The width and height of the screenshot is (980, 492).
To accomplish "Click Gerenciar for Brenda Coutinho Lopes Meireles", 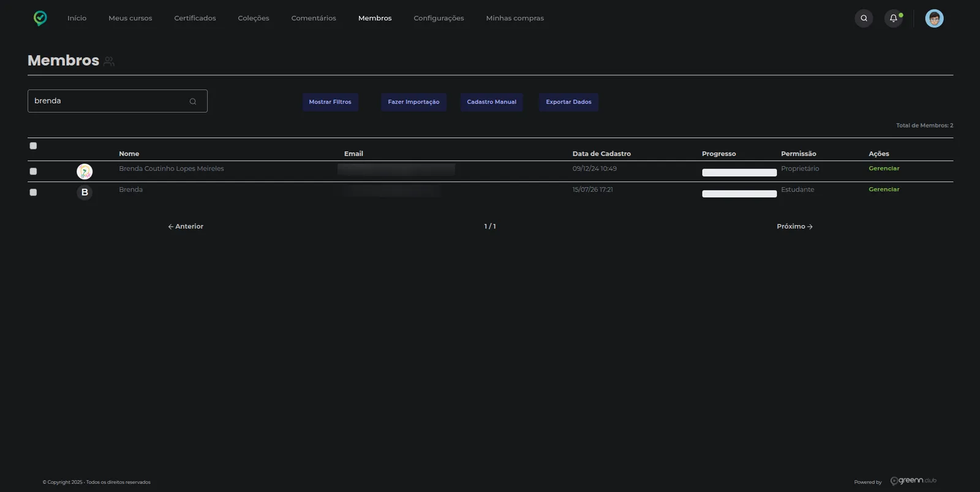I will (x=884, y=168).
